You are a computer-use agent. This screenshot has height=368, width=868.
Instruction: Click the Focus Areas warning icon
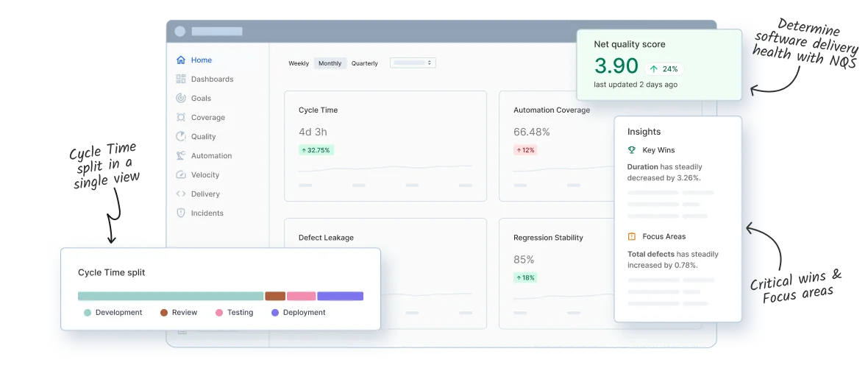(631, 237)
